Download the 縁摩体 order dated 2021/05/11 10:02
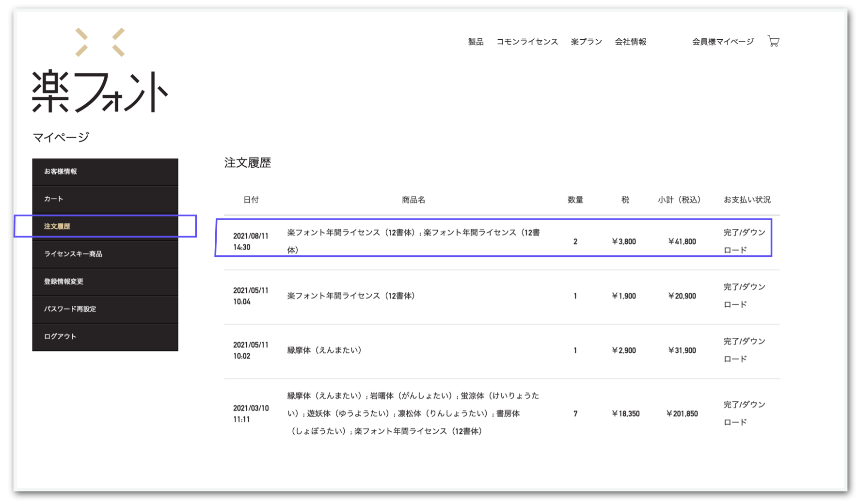The width and height of the screenshot is (858, 504). (744, 350)
